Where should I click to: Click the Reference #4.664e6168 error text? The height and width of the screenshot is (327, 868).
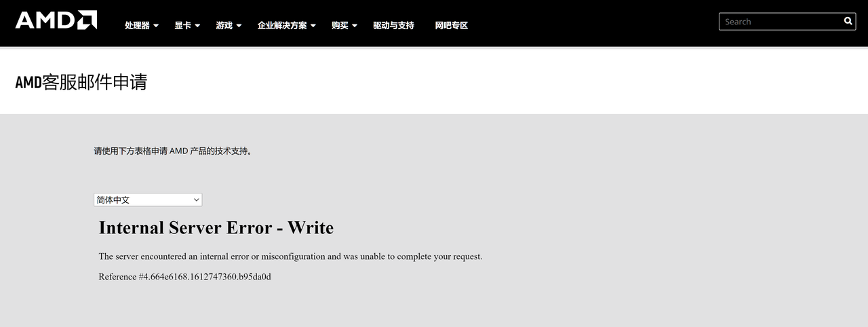click(184, 277)
